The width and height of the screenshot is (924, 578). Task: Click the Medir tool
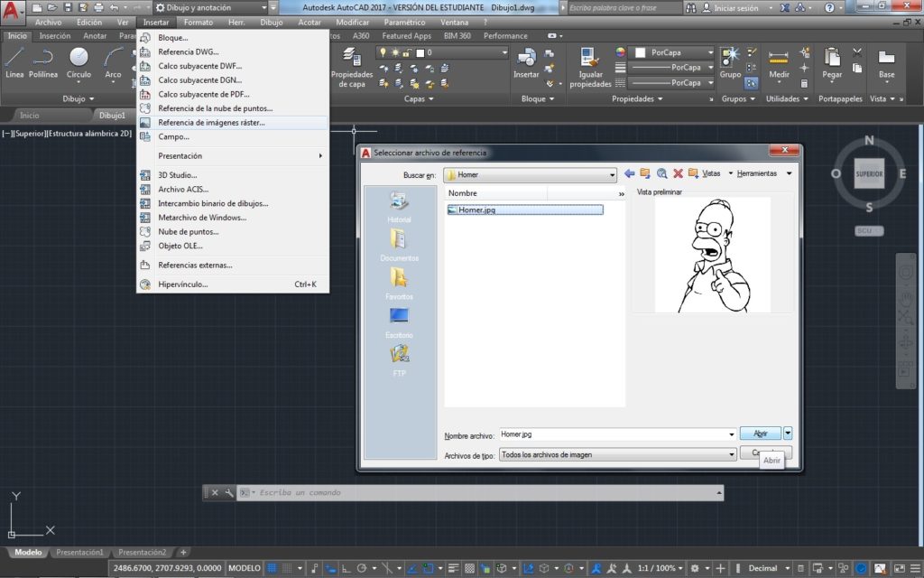(779, 62)
